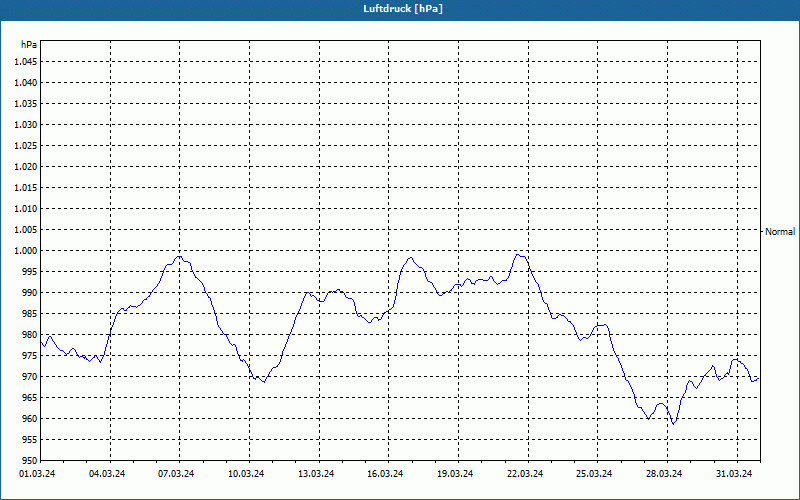Select the 1.020 value on pressure axis

coord(25,167)
